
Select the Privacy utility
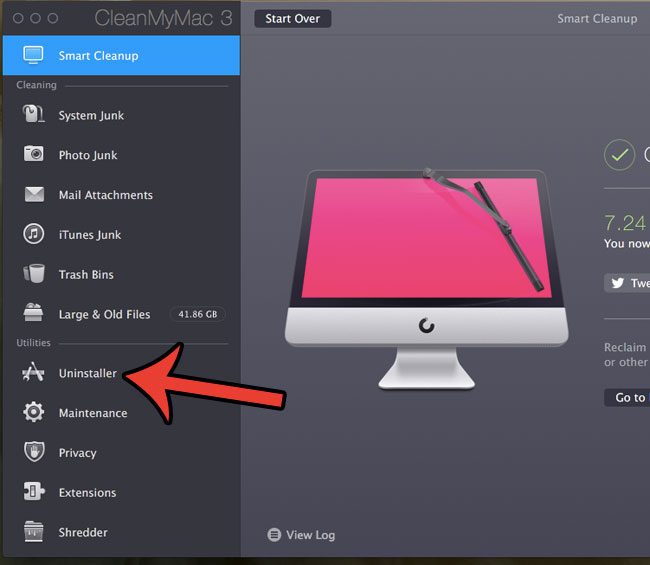[x=121, y=452]
